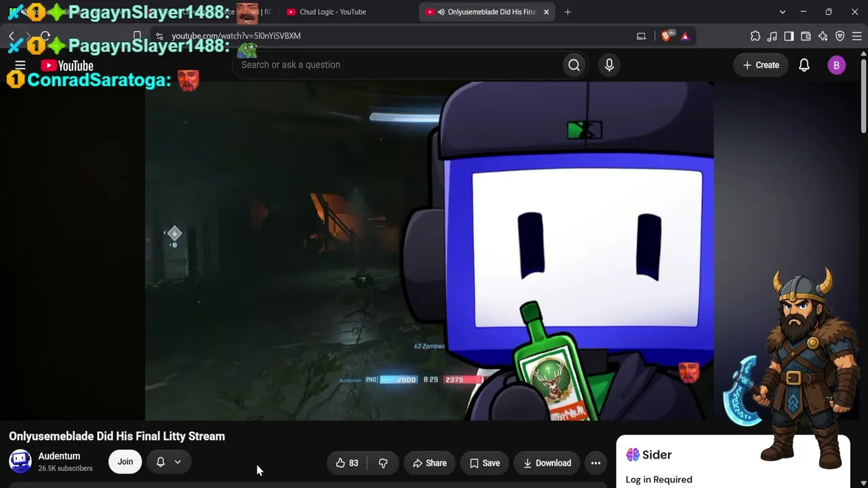This screenshot has height=488, width=868.
Task: Open the browser extensions puzzle icon
Action: coord(755,36)
